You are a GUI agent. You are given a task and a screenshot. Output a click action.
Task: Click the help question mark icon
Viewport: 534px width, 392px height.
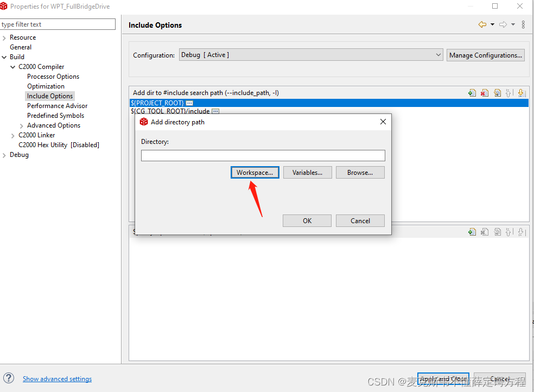click(9, 378)
